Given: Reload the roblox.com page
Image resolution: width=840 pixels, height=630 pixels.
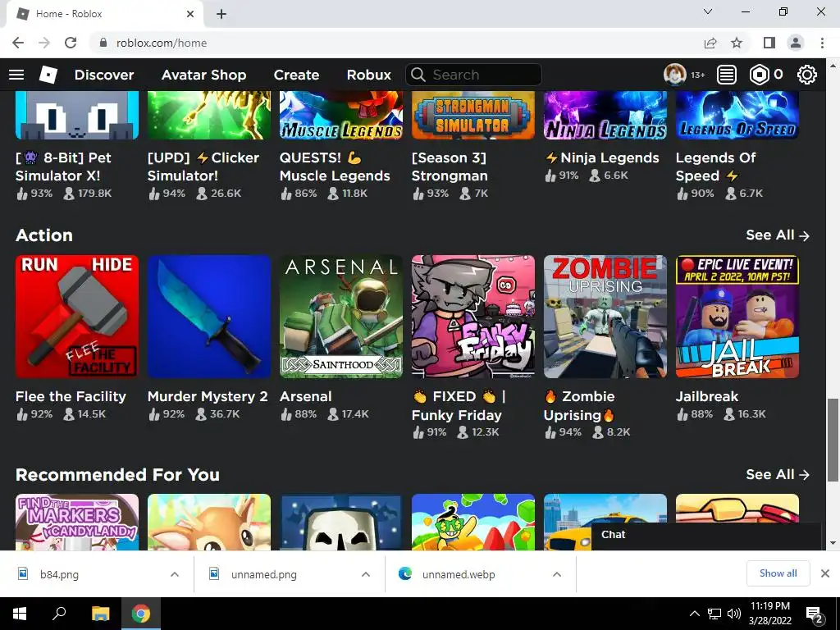Looking at the screenshot, I should tap(71, 43).
